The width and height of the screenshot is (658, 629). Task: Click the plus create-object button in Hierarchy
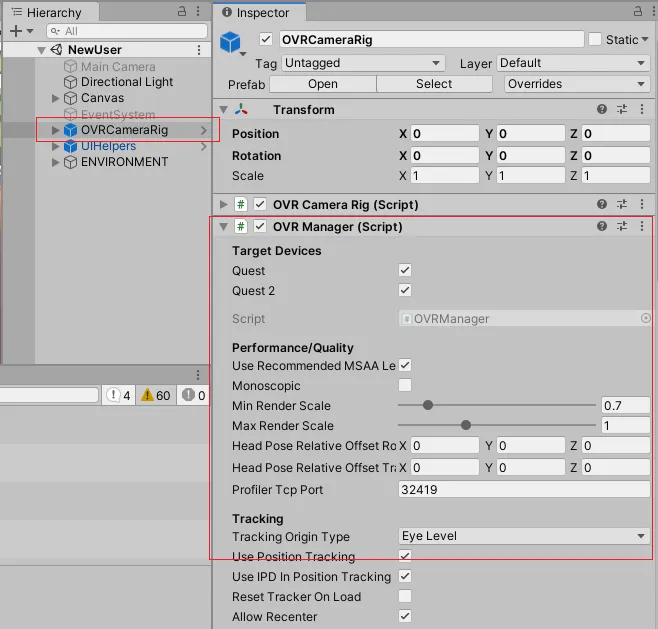click(x=16, y=31)
